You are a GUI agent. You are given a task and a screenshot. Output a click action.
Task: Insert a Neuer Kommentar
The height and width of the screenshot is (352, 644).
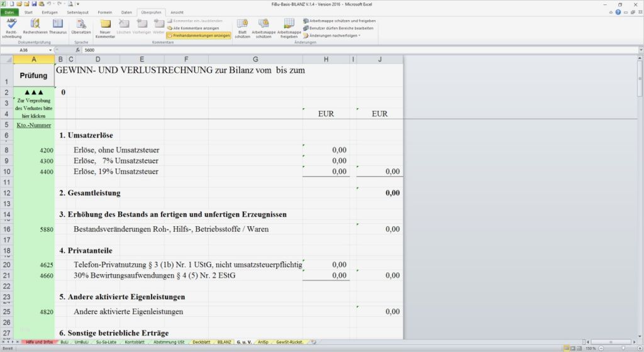click(x=105, y=28)
